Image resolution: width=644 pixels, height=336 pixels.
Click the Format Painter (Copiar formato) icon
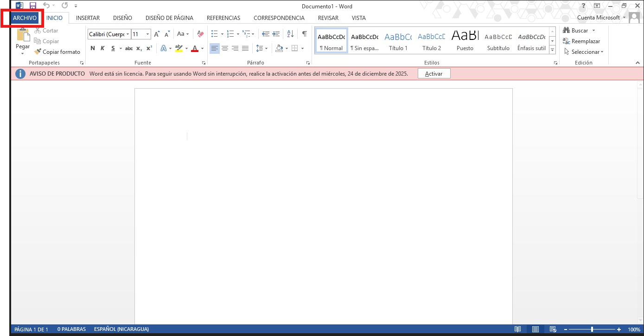point(38,52)
